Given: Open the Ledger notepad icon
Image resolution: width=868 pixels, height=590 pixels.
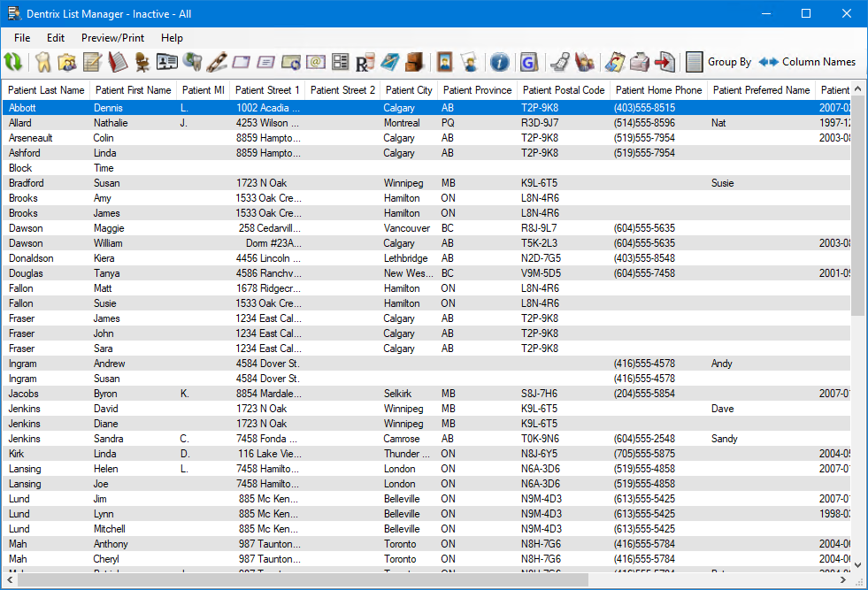Looking at the screenshot, I should click(x=92, y=62).
